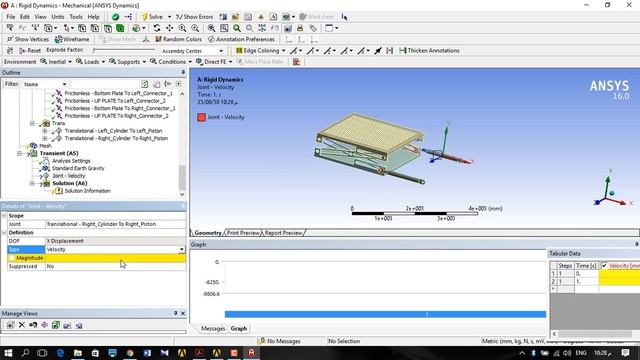Click the Wireframe display icon
Image resolution: width=640 pixels, height=360 pixels.
(x=58, y=39)
